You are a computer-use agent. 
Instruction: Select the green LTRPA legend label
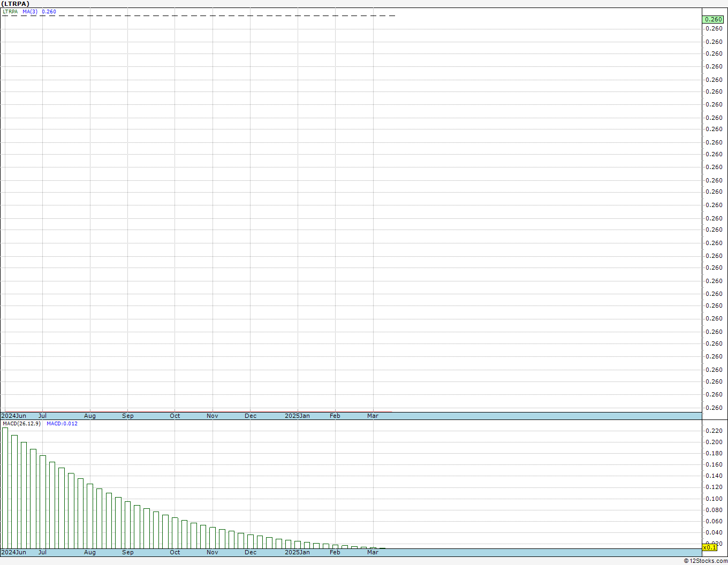[10, 12]
